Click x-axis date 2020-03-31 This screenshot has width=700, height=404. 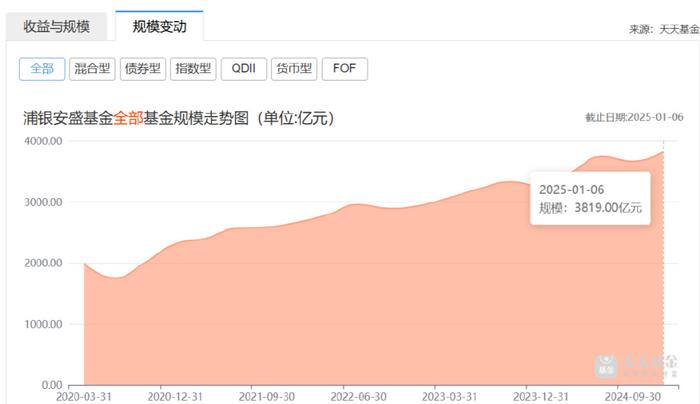(83, 397)
